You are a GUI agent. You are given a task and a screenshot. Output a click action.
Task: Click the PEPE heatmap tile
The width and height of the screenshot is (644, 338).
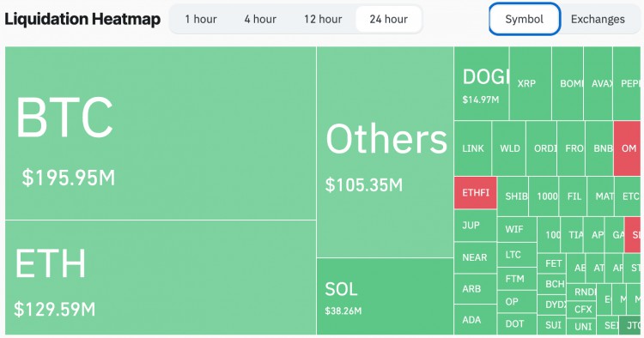tap(627, 83)
